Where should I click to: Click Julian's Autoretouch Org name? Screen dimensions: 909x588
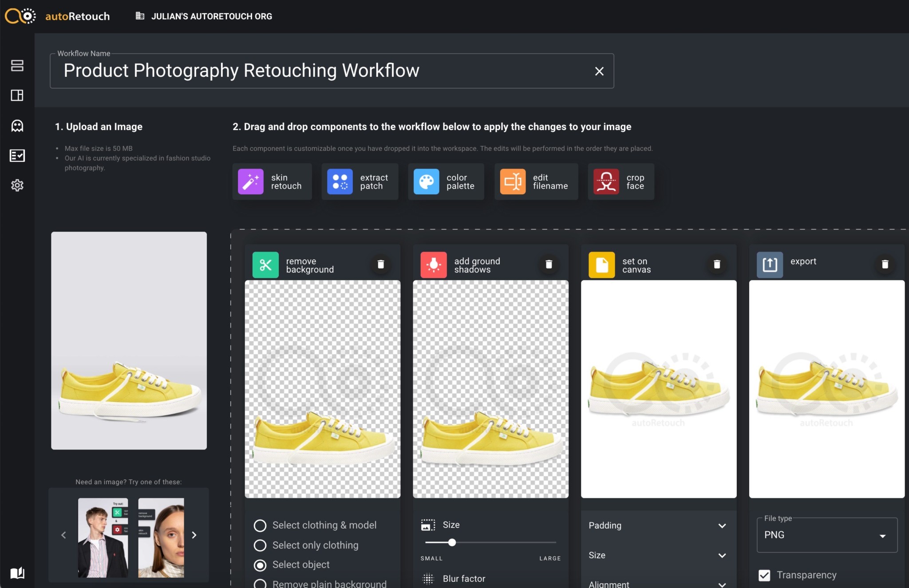[x=212, y=16]
